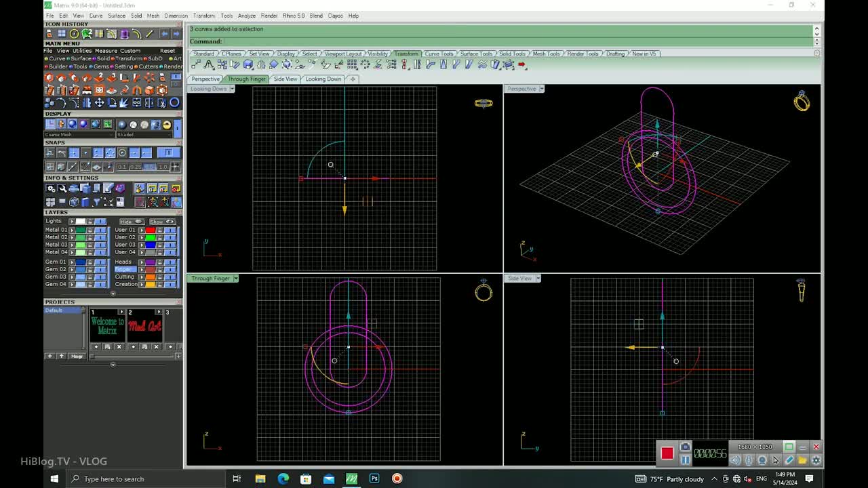
Task: Click the blue ring icon in Main Menu
Action: (x=174, y=102)
